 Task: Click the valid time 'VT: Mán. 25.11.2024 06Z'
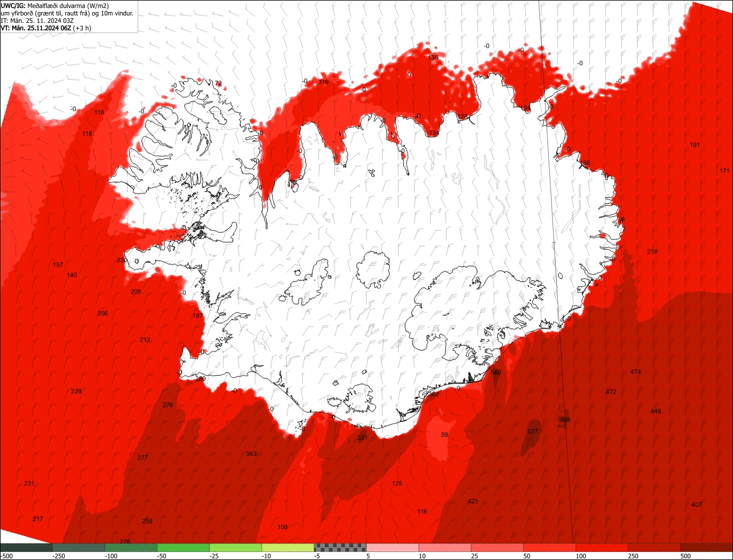pos(36,27)
